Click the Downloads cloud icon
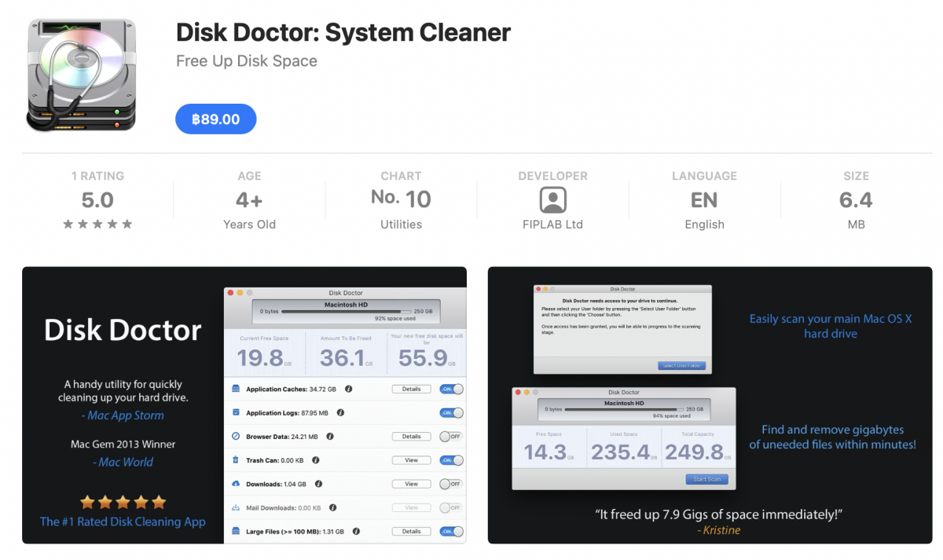This screenshot has height=560, width=943. (x=236, y=484)
